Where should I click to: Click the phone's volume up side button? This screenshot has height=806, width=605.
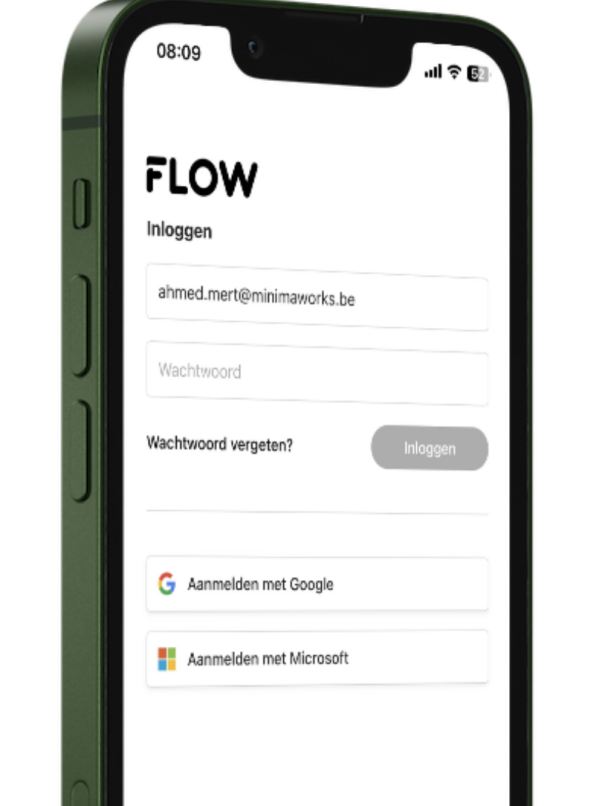pyautogui.click(x=80, y=325)
